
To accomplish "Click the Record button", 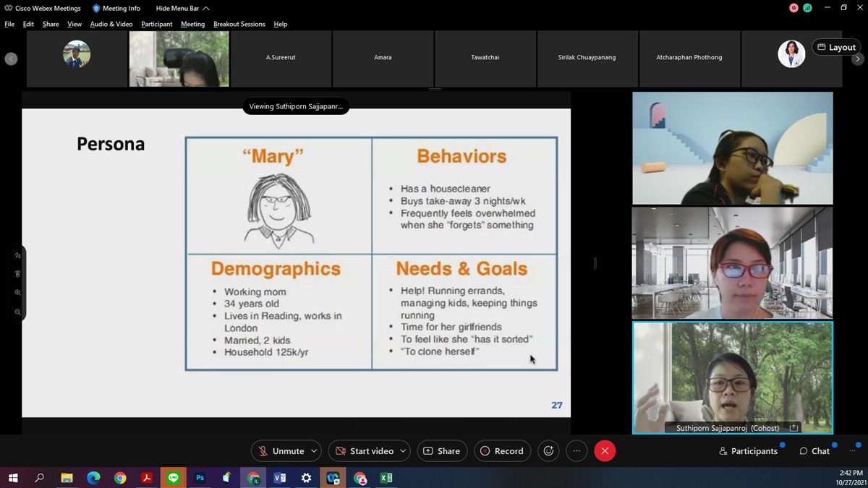I will [x=502, y=451].
